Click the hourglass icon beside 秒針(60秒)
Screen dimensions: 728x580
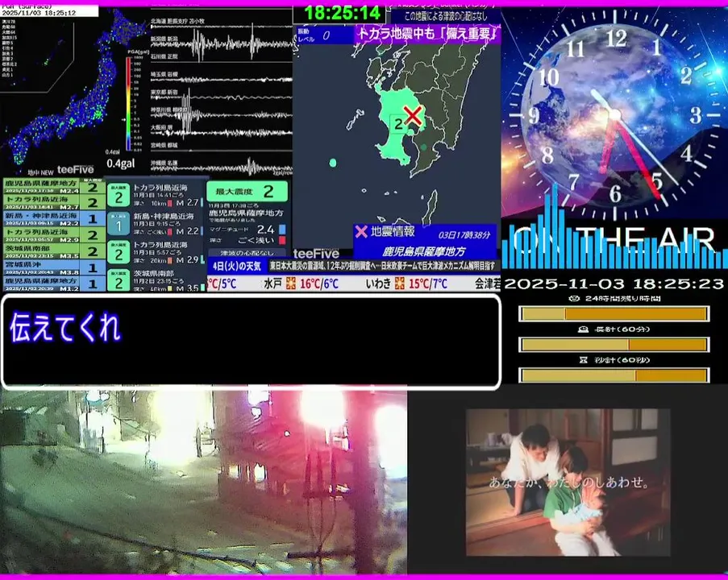tap(584, 359)
